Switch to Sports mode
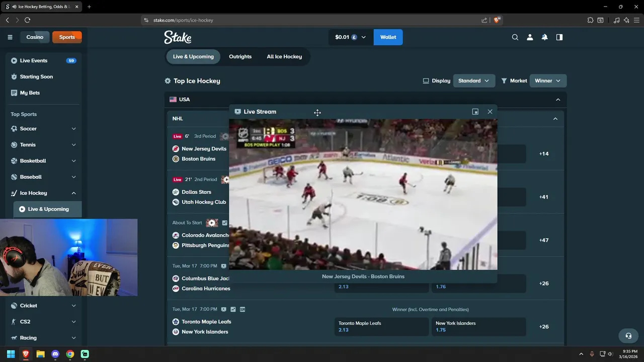Screen dimensions: 644x362 (x=67, y=37)
